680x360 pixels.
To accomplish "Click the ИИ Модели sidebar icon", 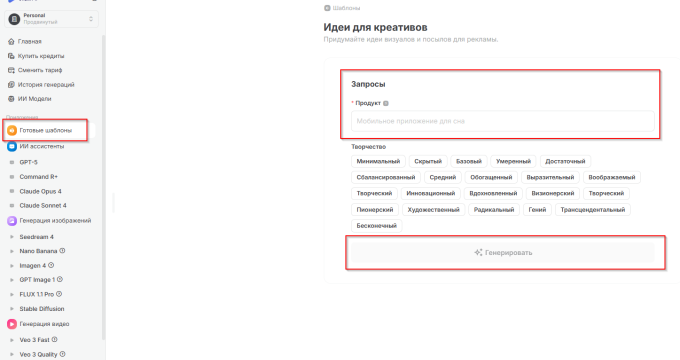I will tap(11, 99).
